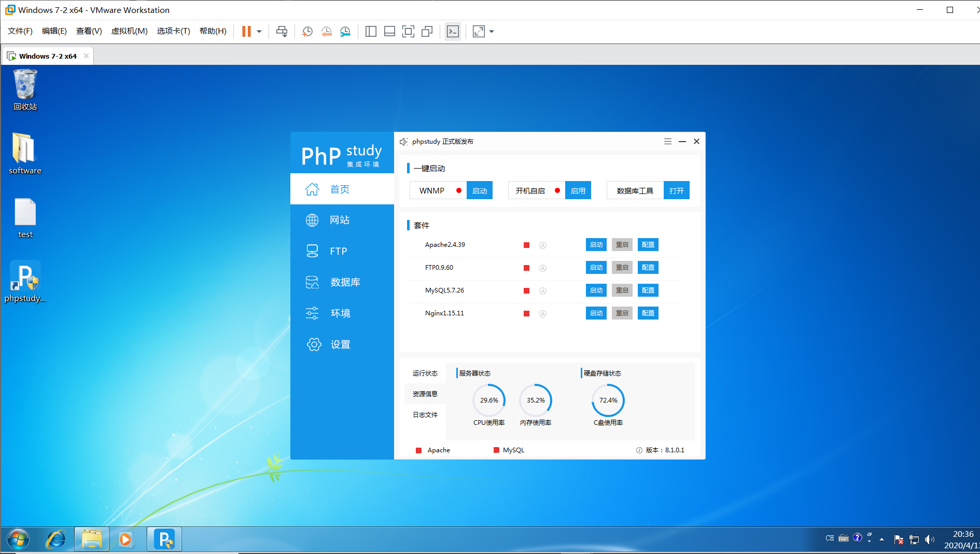The height and width of the screenshot is (554, 980).
Task: Open the VMware console view icon
Action: [453, 32]
